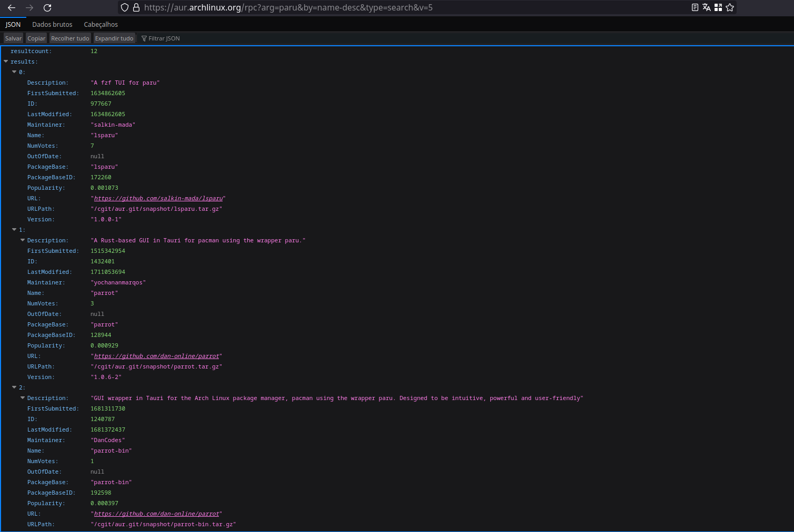Select the LastModified value 1681372437
The image size is (794, 532).
108,429
